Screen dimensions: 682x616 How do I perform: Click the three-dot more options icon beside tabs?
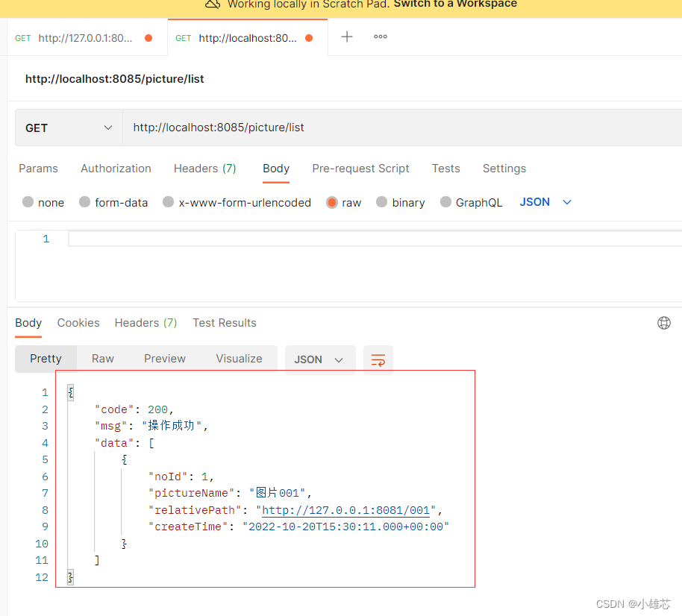click(380, 36)
